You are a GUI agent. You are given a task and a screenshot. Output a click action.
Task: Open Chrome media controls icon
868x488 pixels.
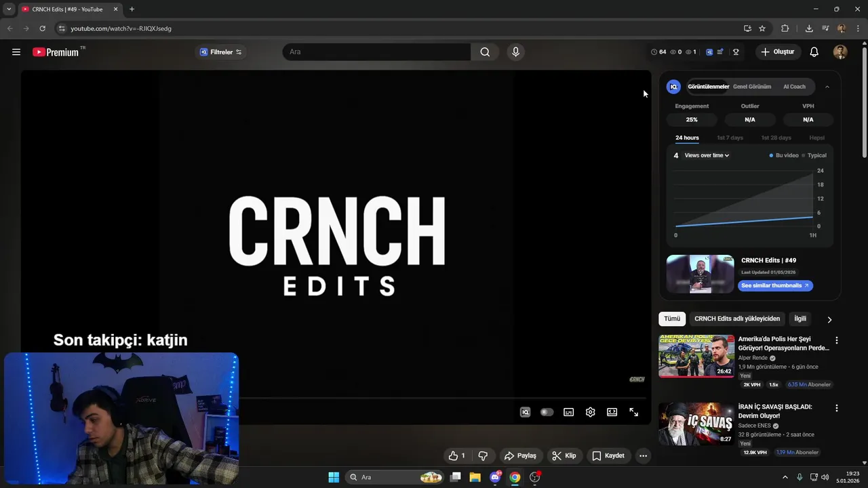[825, 28]
